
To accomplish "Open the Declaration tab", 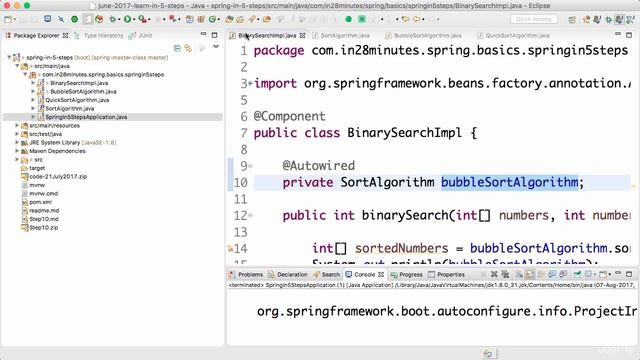I will [x=288, y=274].
